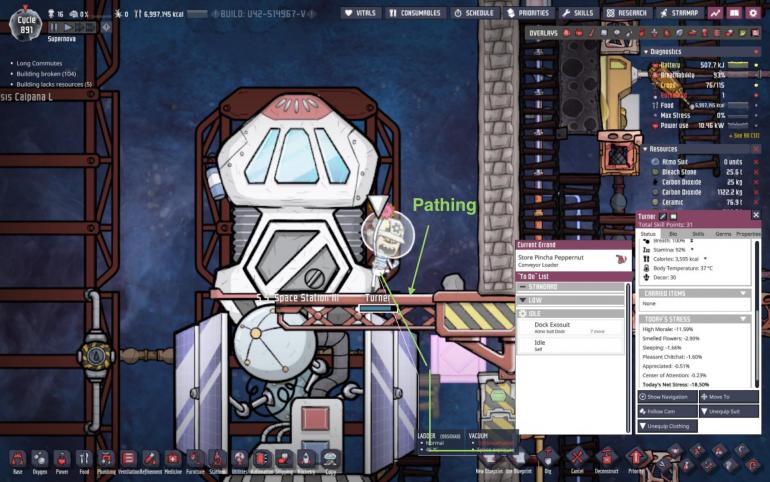
Task: Open the Base build menu
Action: click(x=18, y=462)
